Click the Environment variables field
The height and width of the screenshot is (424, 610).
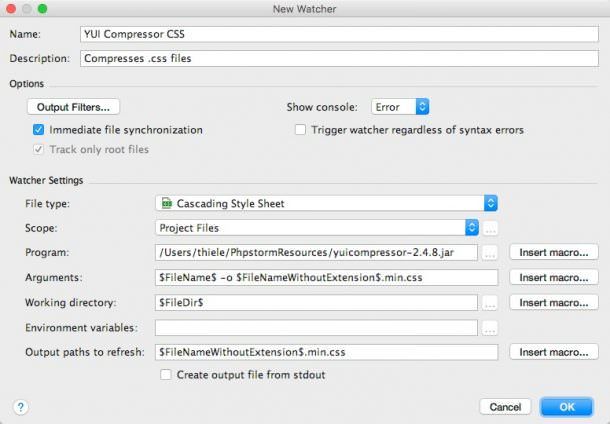point(316,328)
